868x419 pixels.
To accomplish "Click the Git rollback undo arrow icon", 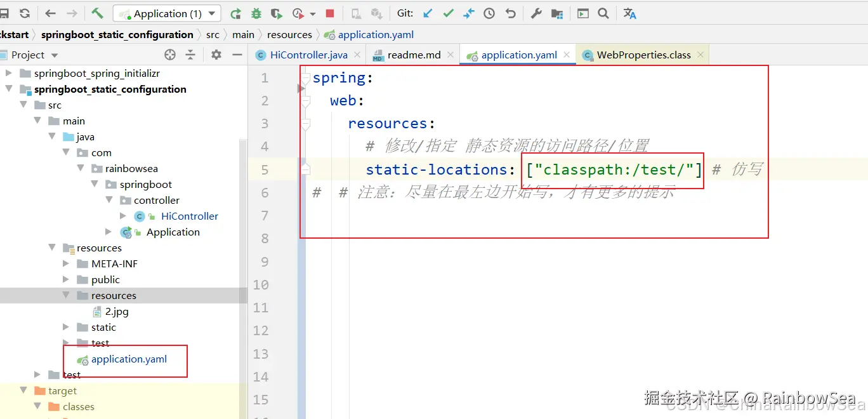I will coord(510,13).
